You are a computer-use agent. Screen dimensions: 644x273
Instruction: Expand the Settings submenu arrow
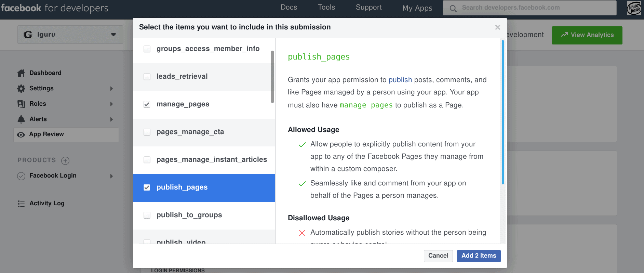[x=111, y=89]
